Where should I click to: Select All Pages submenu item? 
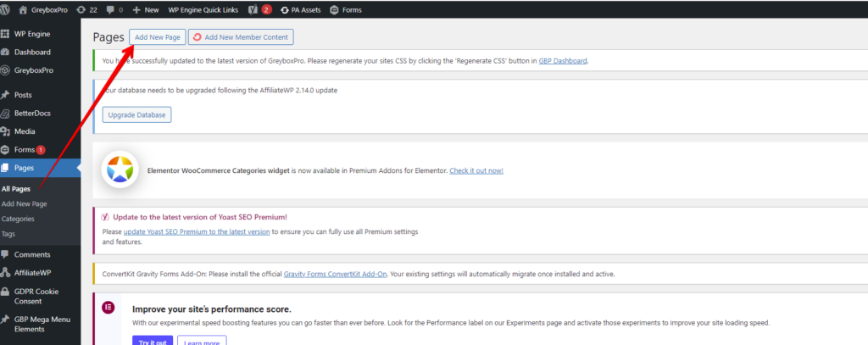(x=16, y=189)
